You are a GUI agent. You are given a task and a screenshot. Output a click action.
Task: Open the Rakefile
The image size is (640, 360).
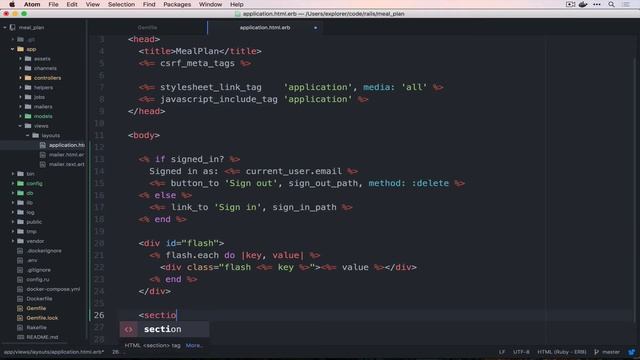coord(36,327)
